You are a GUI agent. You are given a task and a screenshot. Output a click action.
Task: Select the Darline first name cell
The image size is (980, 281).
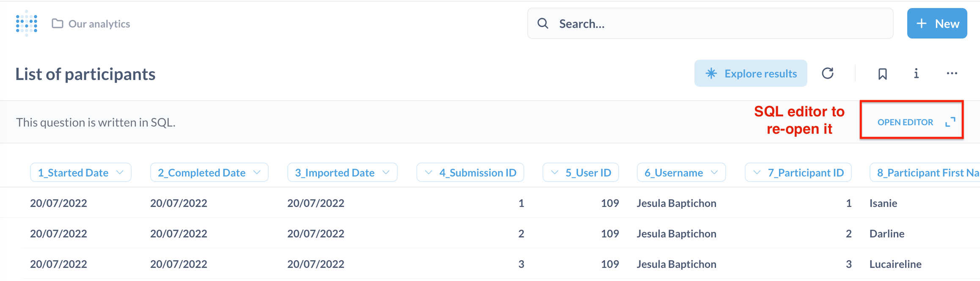(x=887, y=234)
